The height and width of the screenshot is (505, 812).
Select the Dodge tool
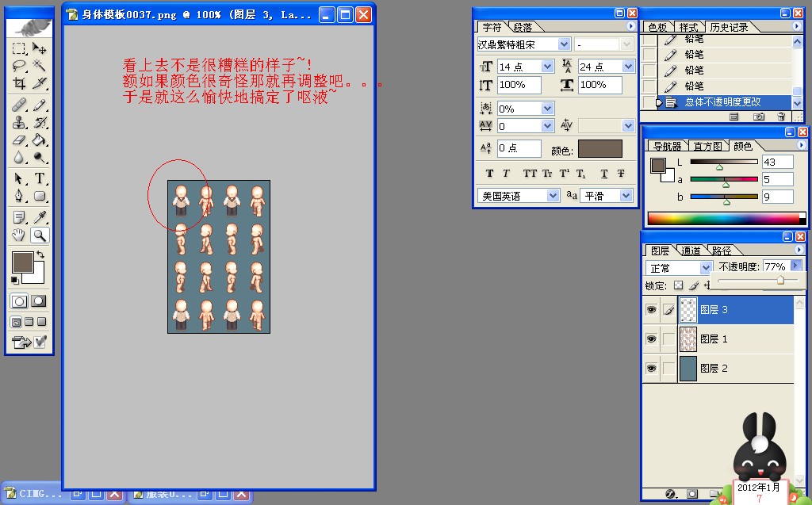point(39,157)
